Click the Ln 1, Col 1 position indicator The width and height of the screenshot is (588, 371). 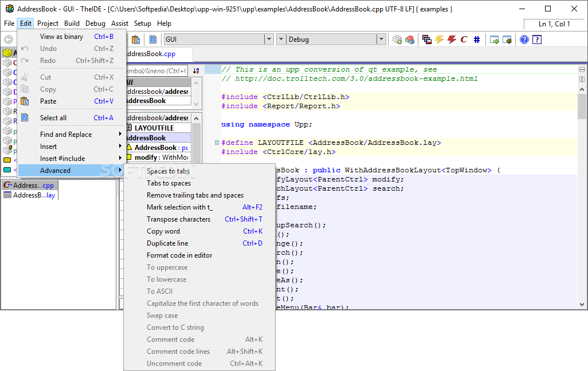tap(554, 24)
